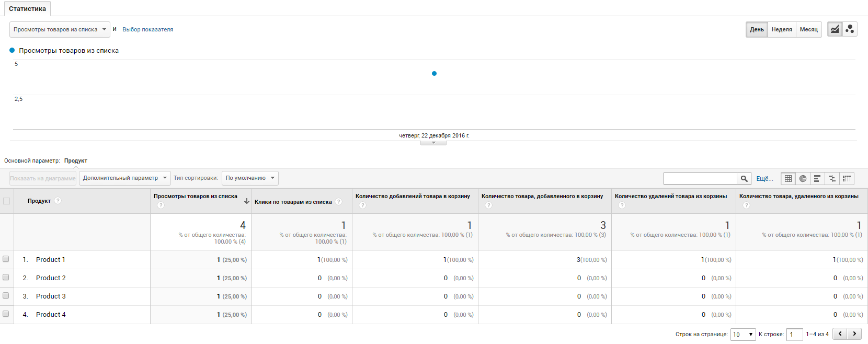Collapse chart using bottom expander arrow

coord(433,143)
